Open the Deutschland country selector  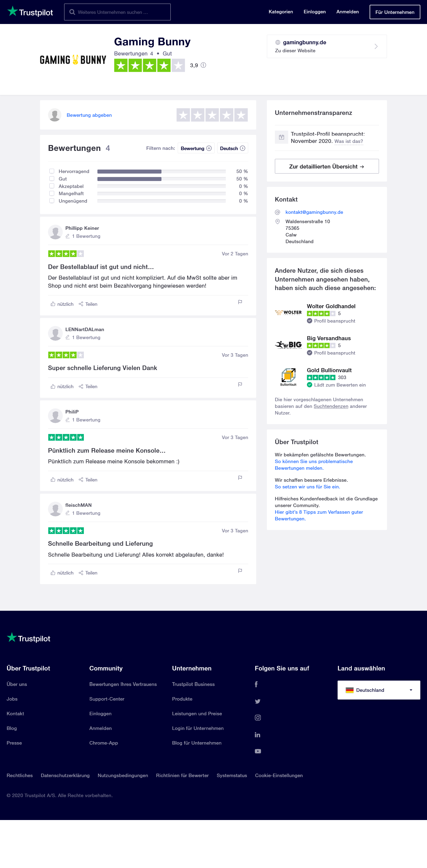[379, 690]
